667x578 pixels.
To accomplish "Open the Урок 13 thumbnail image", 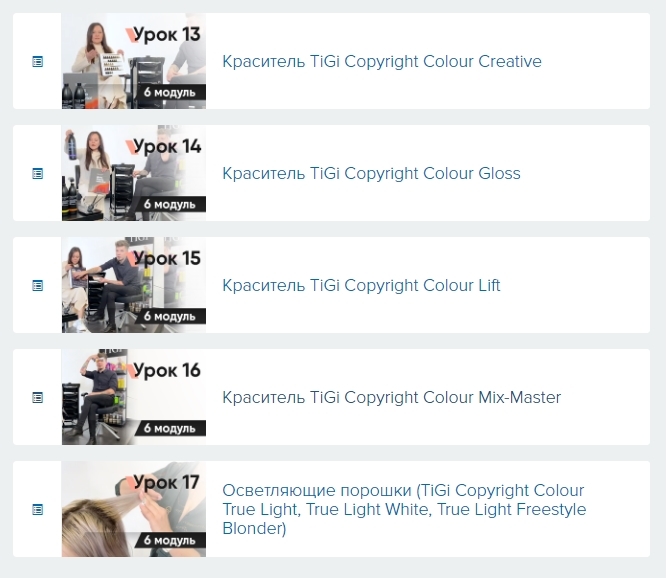I will (x=134, y=61).
